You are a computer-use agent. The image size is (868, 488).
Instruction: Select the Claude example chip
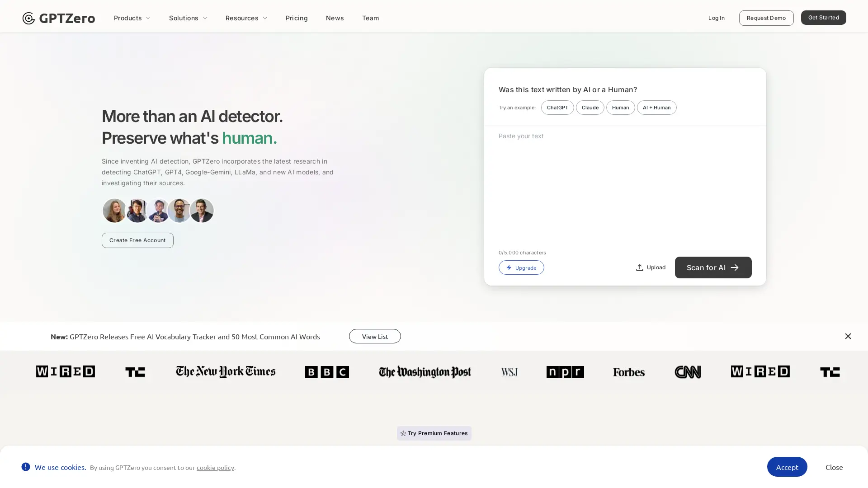[590, 108]
